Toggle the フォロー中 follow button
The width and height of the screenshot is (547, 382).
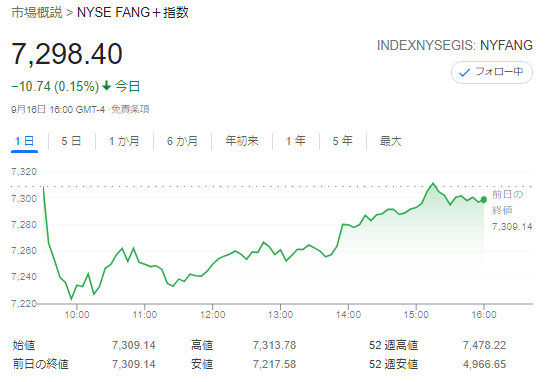tap(492, 72)
